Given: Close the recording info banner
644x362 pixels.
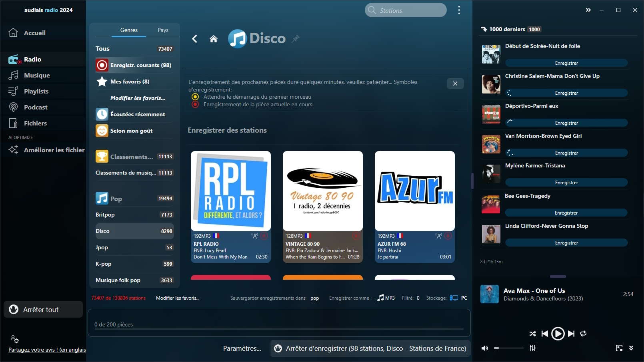Looking at the screenshot, I should pyautogui.click(x=455, y=84).
